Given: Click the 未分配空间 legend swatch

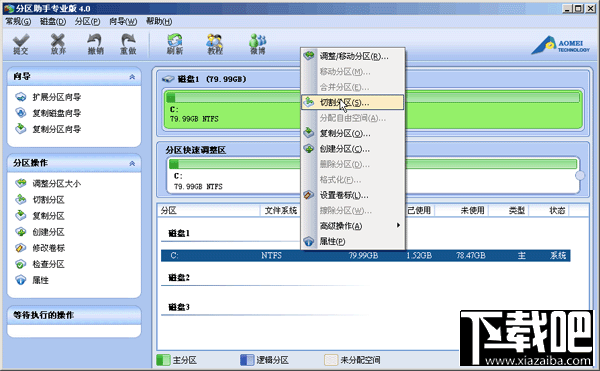Looking at the screenshot, I should 331,360.
